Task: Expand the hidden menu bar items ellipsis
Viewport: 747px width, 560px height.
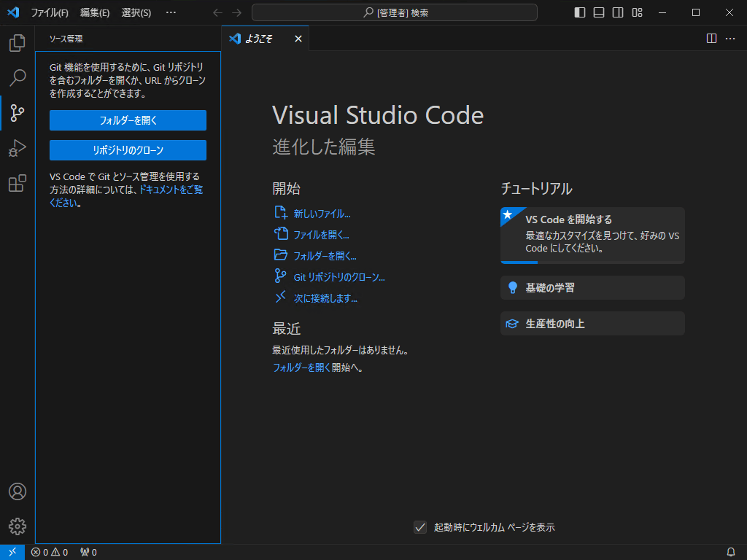Action: click(x=171, y=13)
